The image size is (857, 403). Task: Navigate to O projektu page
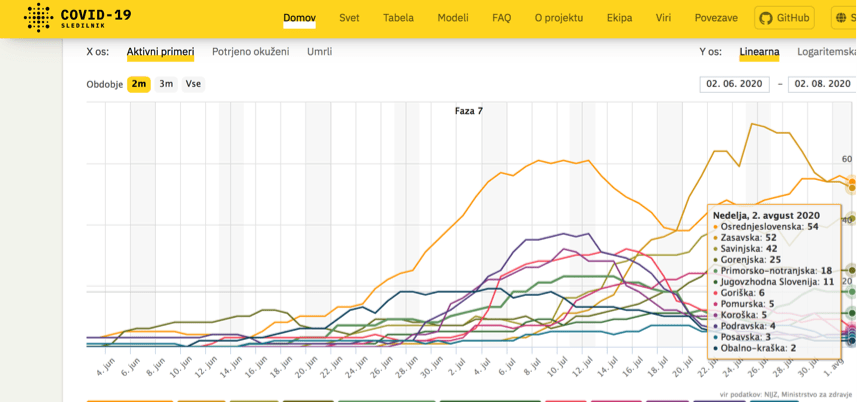[558, 18]
